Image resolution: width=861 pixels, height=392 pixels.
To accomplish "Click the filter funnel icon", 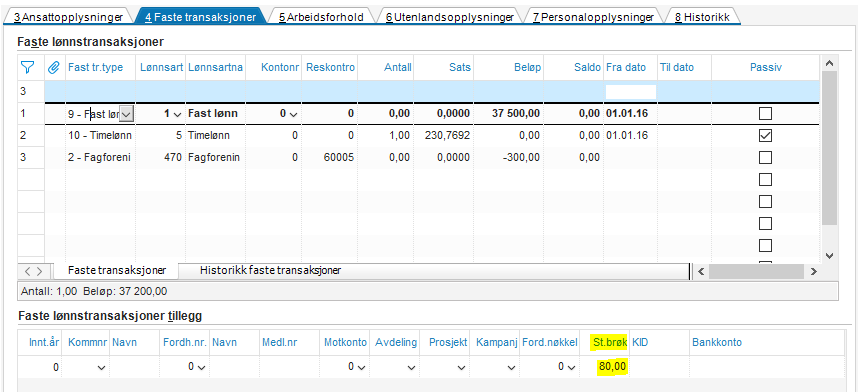I will (x=27, y=68).
